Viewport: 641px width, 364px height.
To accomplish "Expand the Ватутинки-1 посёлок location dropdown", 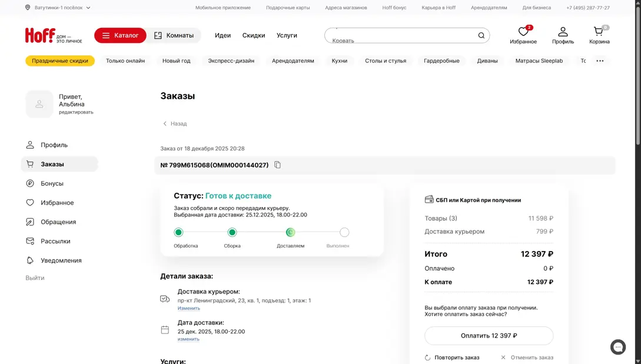I will point(58,8).
